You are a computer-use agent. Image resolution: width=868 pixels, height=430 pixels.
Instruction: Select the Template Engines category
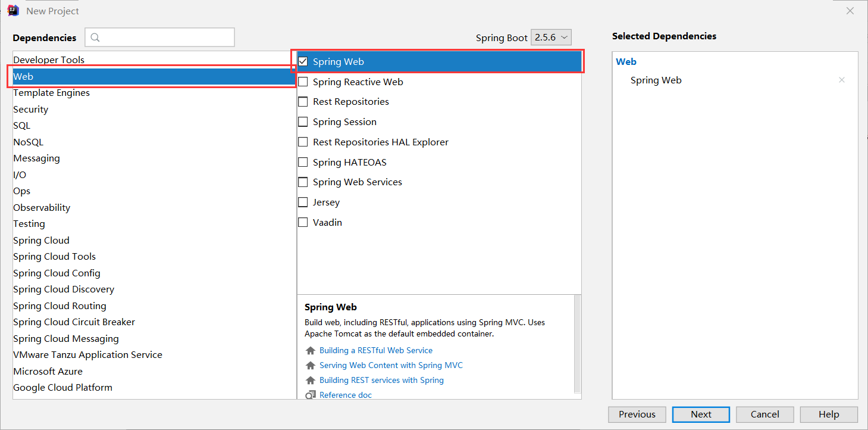tap(52, 93)
